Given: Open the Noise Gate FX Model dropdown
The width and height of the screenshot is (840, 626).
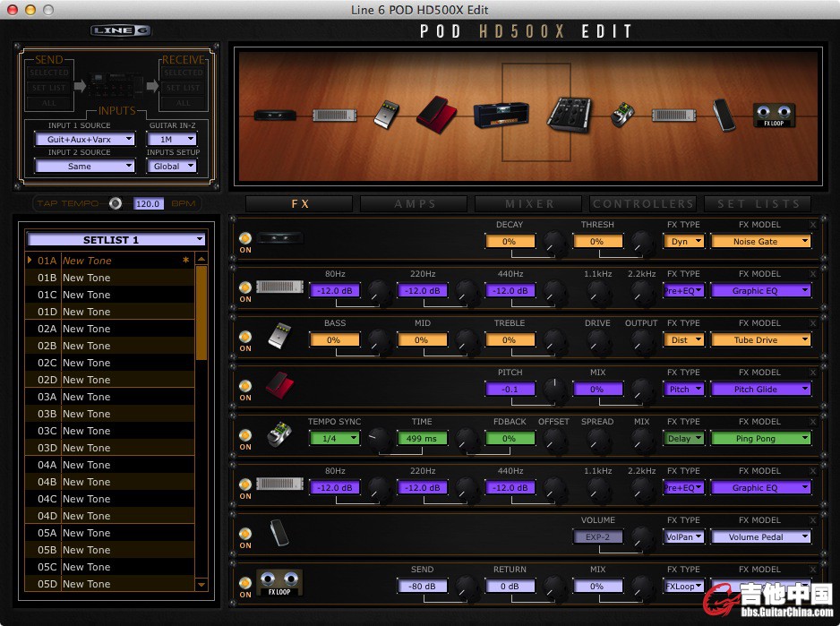Looking at the screenshot, I should coord(760,242).
